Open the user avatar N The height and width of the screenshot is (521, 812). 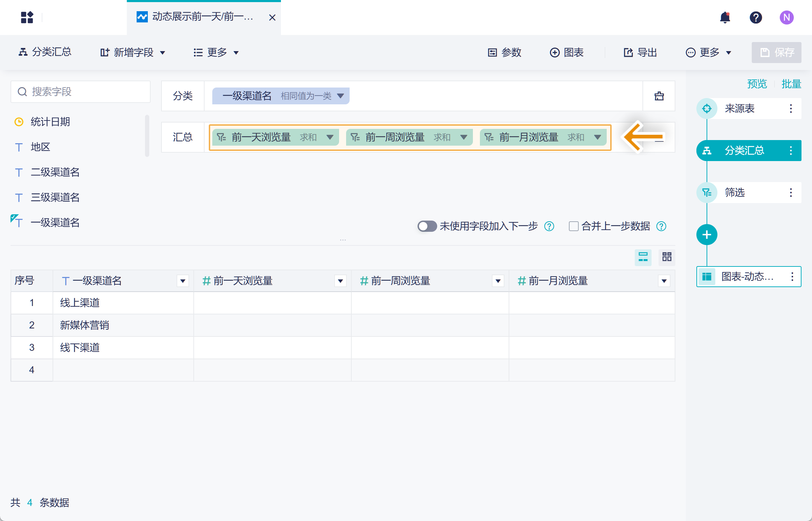coord(786,18)
